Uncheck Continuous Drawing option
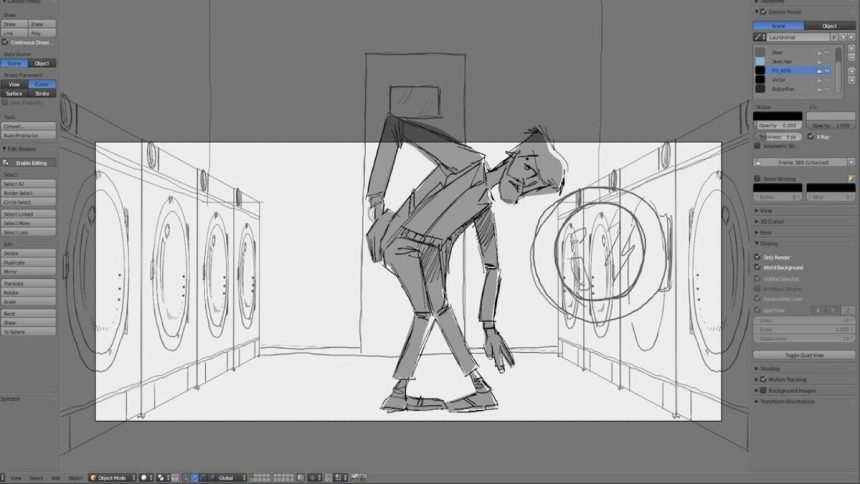Image resolution: width=860 pixels, height=484 pixels. coord(5,42)
